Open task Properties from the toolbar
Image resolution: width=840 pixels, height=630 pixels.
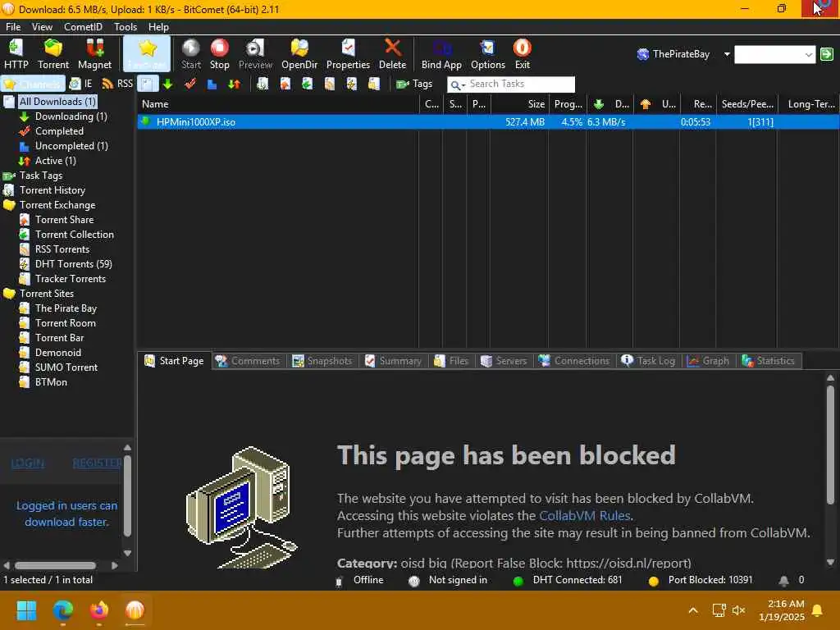pos(348,53)
